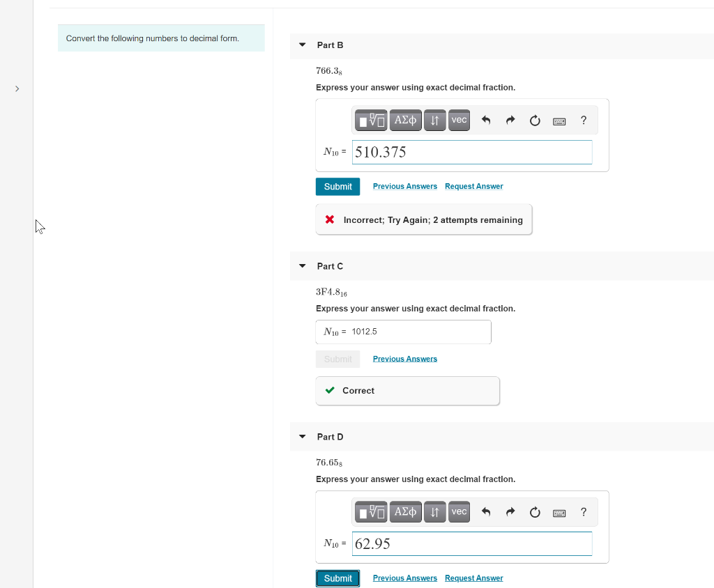
Task: Redo using the Part D toolbar redo arrow
Action: tap(510, 511)
